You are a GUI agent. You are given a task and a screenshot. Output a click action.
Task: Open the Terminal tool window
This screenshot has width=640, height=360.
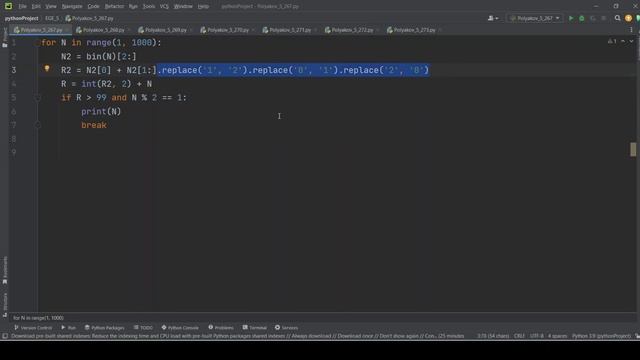coord(255,328)
